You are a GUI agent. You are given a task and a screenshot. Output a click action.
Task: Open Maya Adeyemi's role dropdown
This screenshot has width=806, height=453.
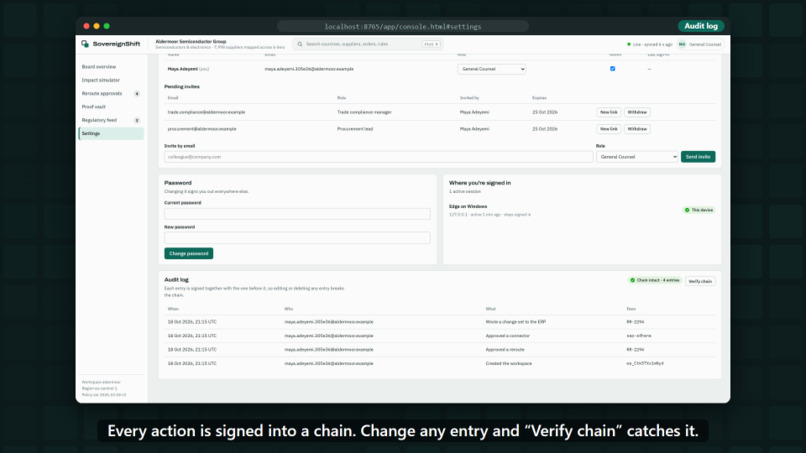491,69
